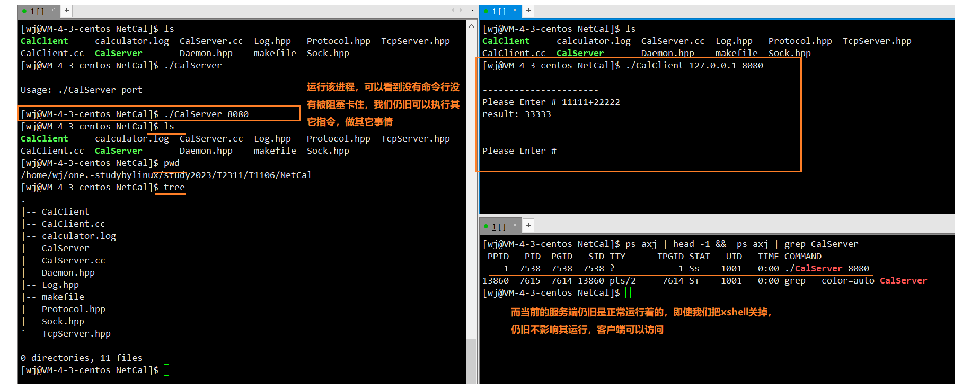Add a new tab in the bottom-right pane
Screen dimensions: 980x389
528,225
